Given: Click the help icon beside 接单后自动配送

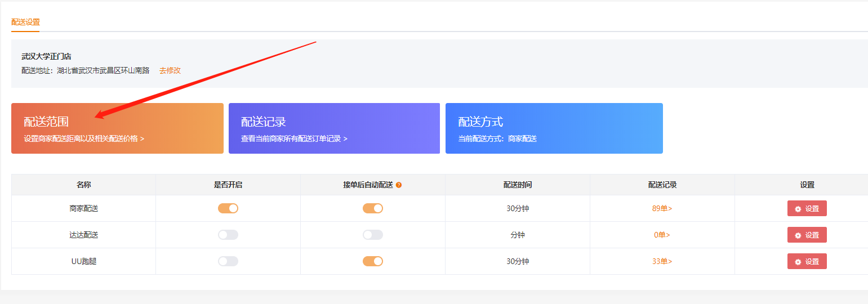Looking at the screenshot, I should [x=399, y=185].
